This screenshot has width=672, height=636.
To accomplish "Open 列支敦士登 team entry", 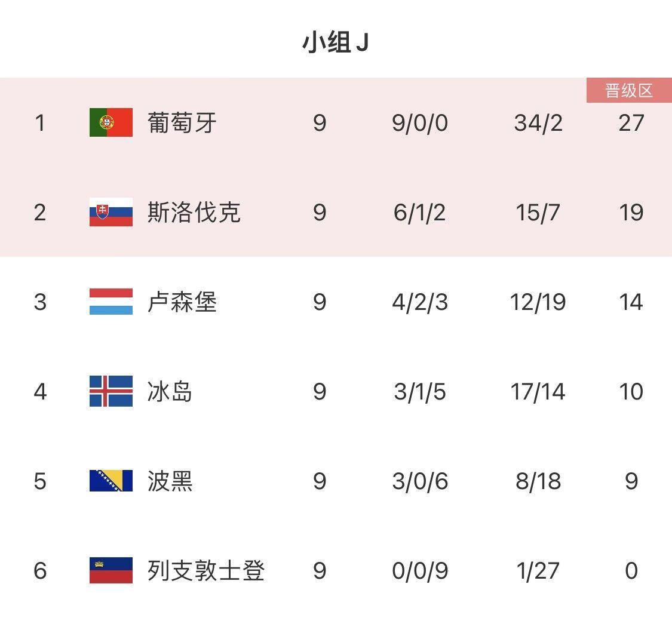I will (205, 571).
